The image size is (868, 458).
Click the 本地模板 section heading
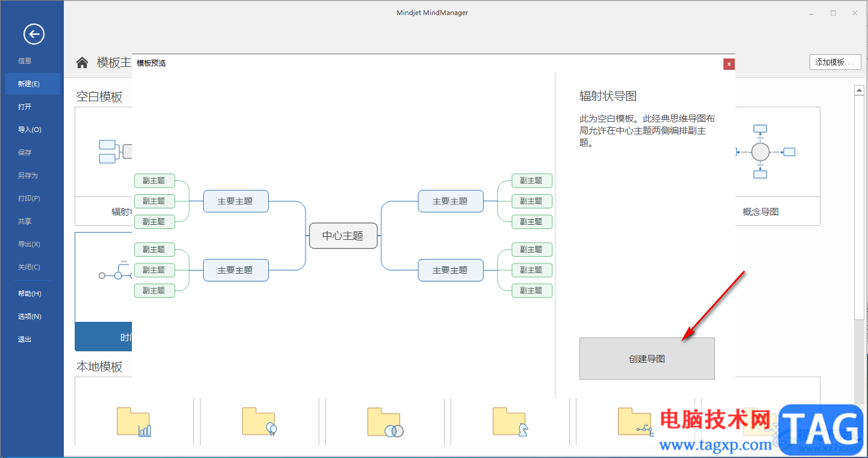click(99, 366)
